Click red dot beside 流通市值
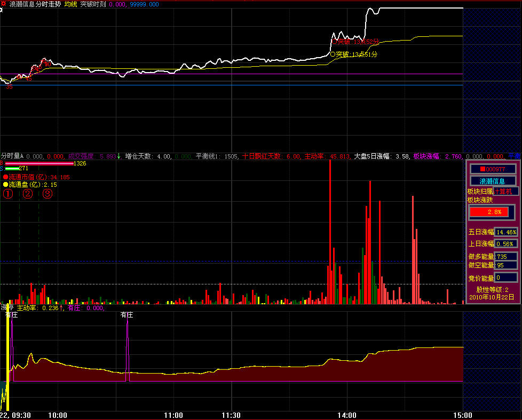Image resolution: width=522 pixels, height=420 pixels. click(5, 177)
